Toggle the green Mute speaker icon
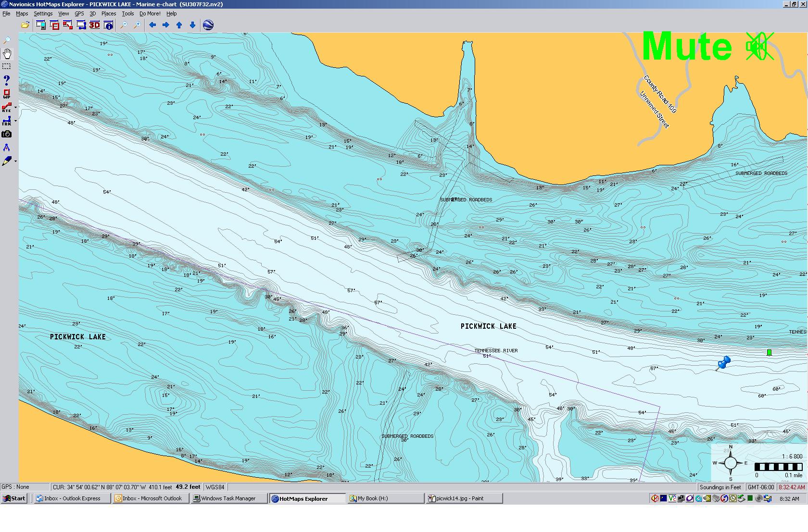Screen dimensions: 808x532 pyautogui.click(x=759, y=47)
